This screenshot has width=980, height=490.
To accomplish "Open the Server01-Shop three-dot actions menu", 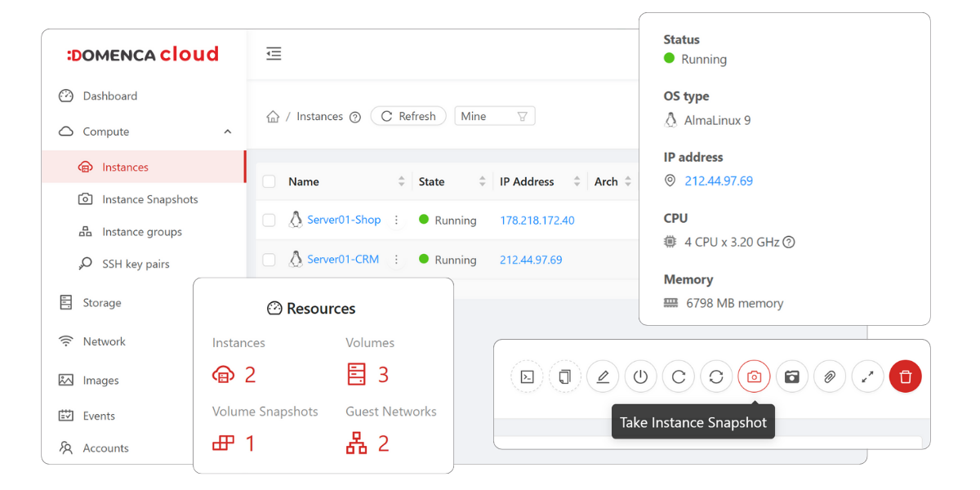I will (x=396, y=220).
